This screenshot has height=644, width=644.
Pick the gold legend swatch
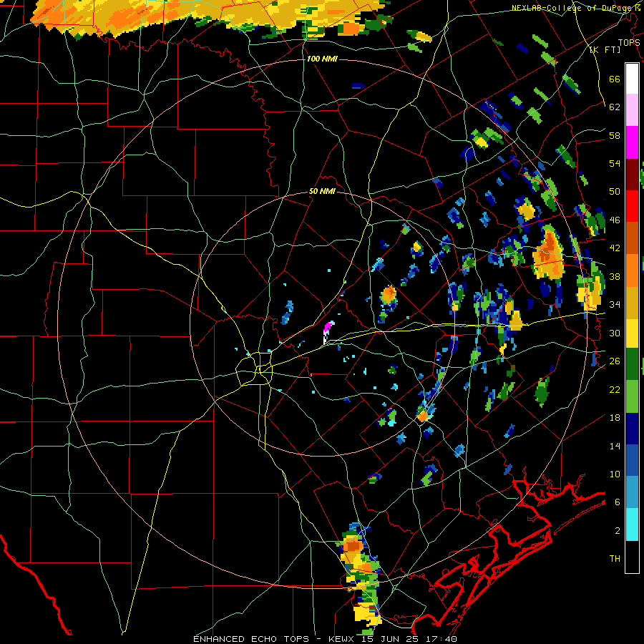[x=632, y=303]
